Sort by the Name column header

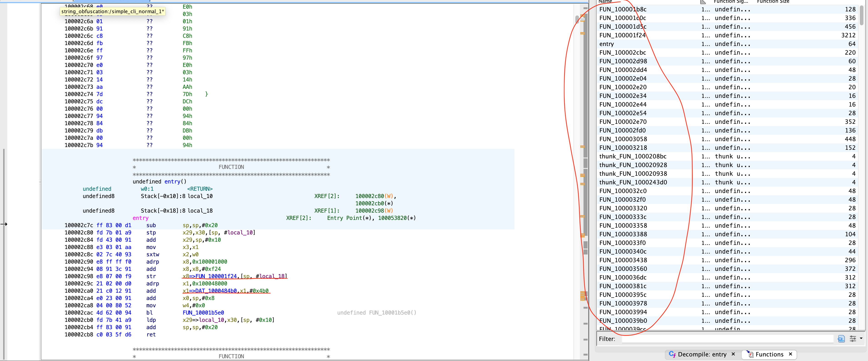click(605, 2)
